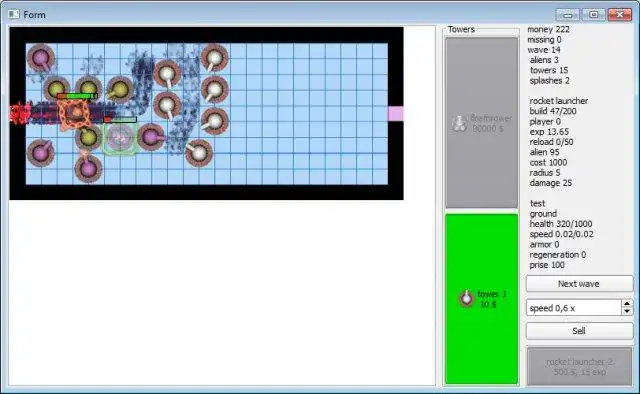Screen dimensions: 640x394
Task: Decrease game speed with the down arrow
Action: (627, 311)
